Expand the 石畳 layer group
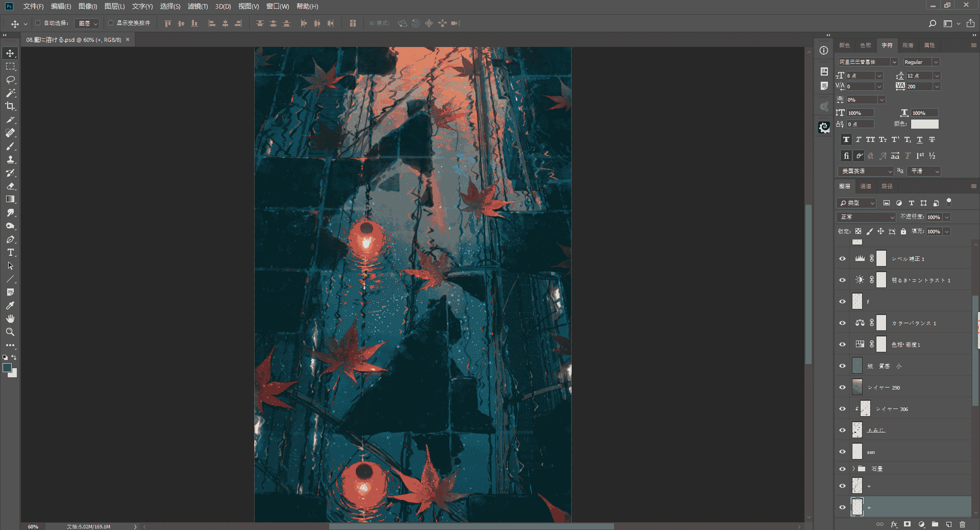 [853, 468]
